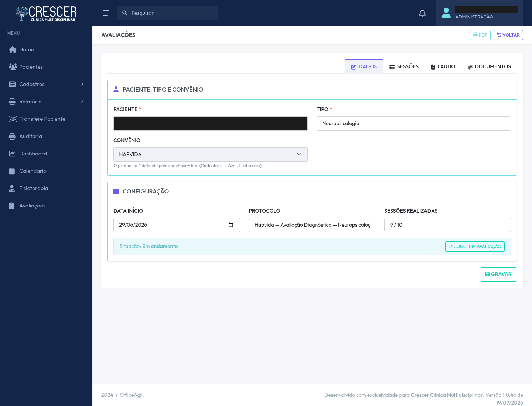
Task: Click the user avatar icon
Action: (446, 13)
